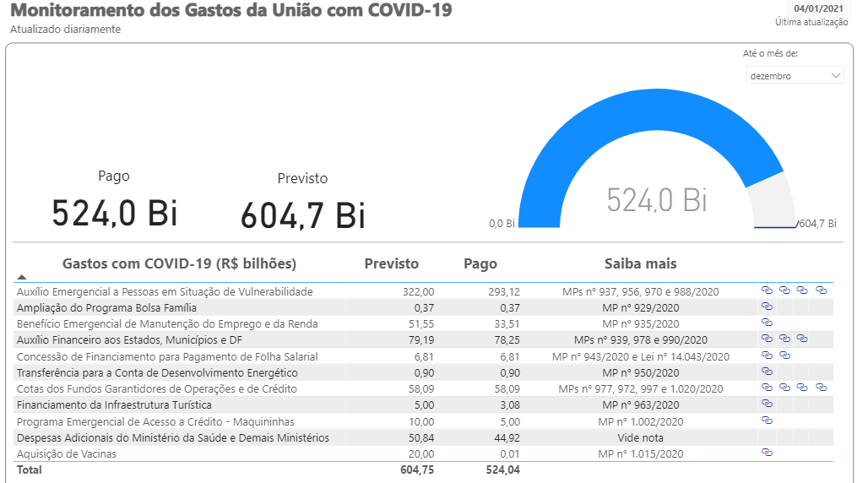The image size is (868, 483).
Task: Sort table by Previsto column header
Action: 392,263
